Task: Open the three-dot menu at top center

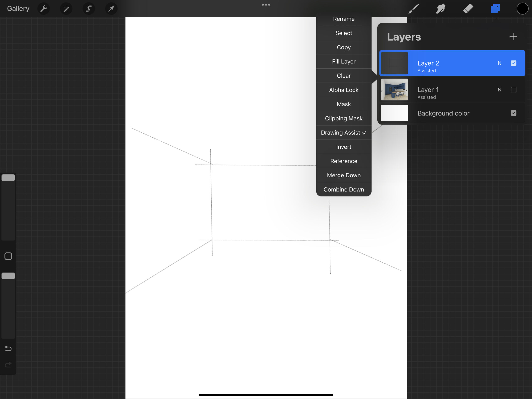Action: click(266, 5)
